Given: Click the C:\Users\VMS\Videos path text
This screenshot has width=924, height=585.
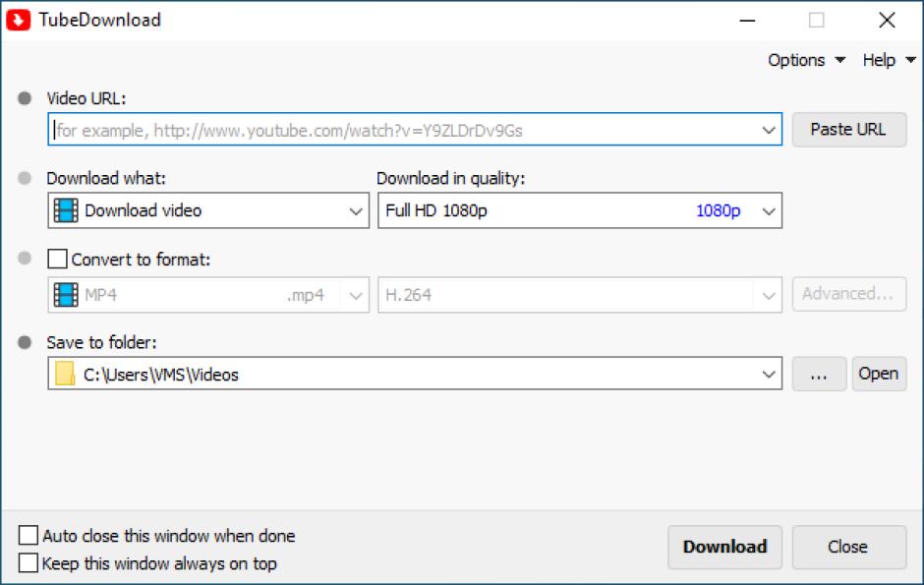Looking at the screenshot, I should (161, 375).
